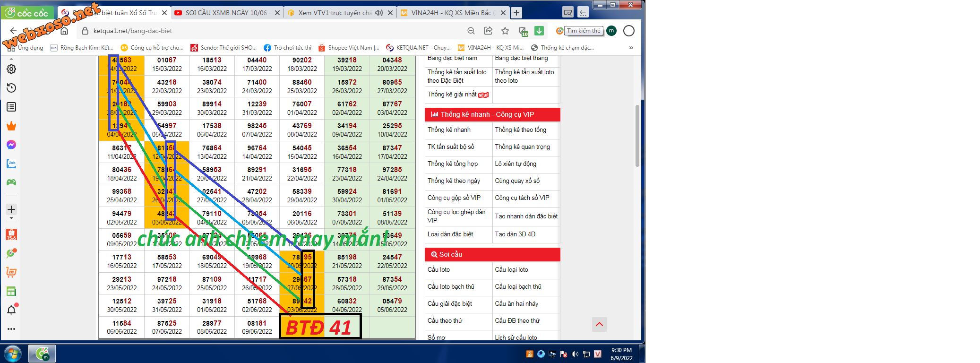Toggle system volume speaker in tray
This screenshot has height=363, width=980.
[x=575, y=354]
